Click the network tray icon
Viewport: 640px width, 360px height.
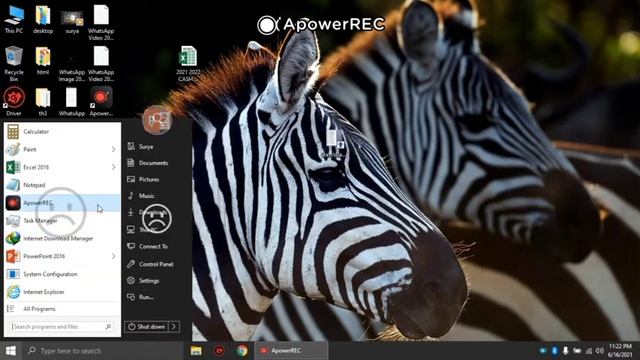coord(588,351)
